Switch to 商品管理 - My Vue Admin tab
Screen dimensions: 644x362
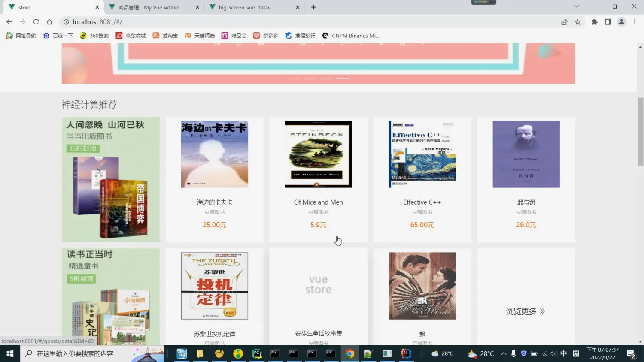click(x=149, y=7)
